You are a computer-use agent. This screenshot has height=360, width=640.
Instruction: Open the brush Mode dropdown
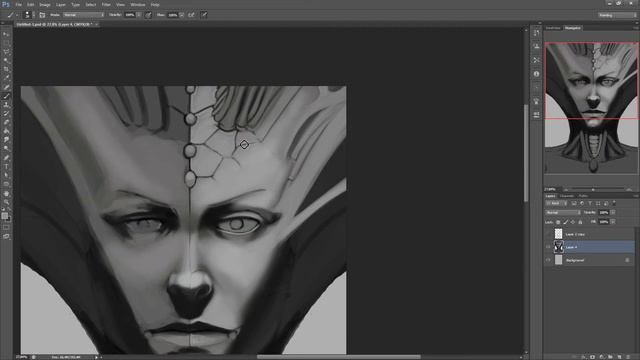point(83,15)
